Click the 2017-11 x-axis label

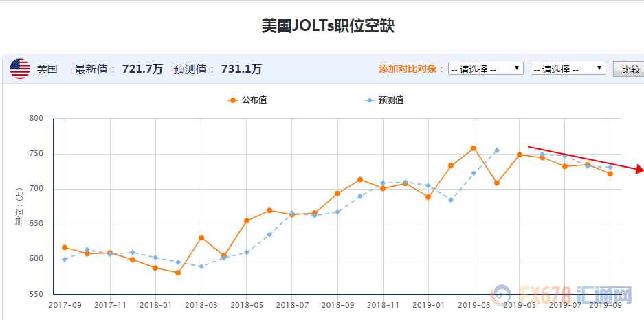point(110,305)
